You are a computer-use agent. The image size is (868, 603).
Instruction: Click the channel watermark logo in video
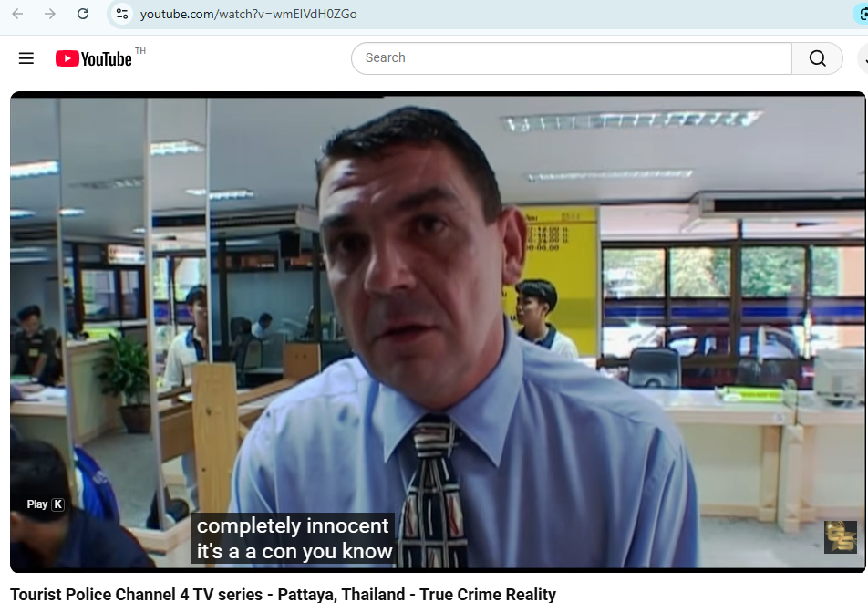tap(841, 536)
